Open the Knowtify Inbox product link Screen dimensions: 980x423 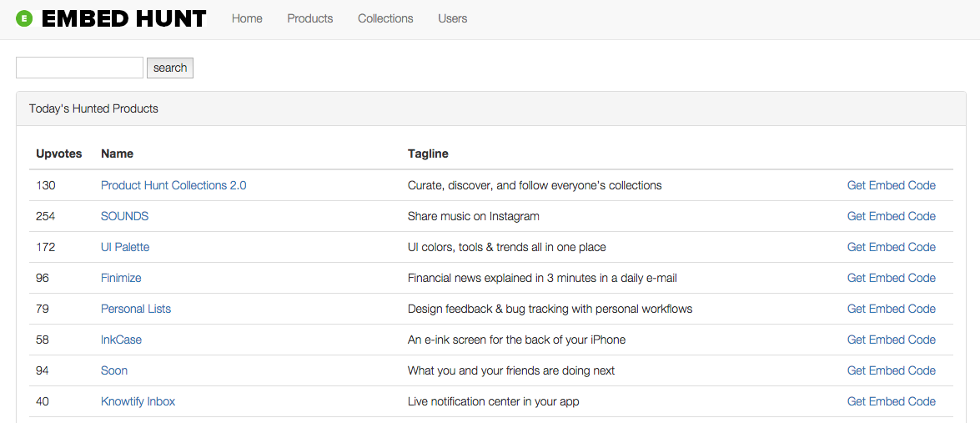click(138, 401)
